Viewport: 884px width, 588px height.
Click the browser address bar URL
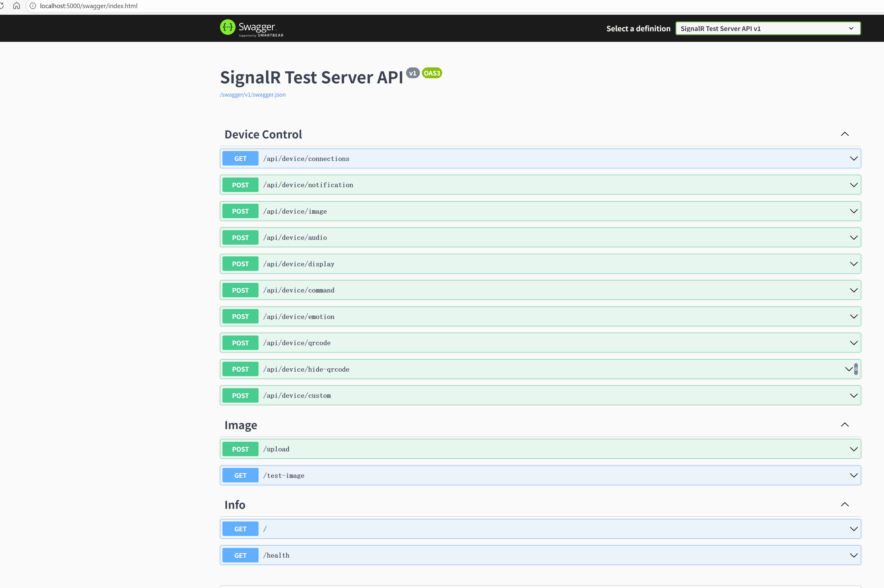[x=88, y=6]
